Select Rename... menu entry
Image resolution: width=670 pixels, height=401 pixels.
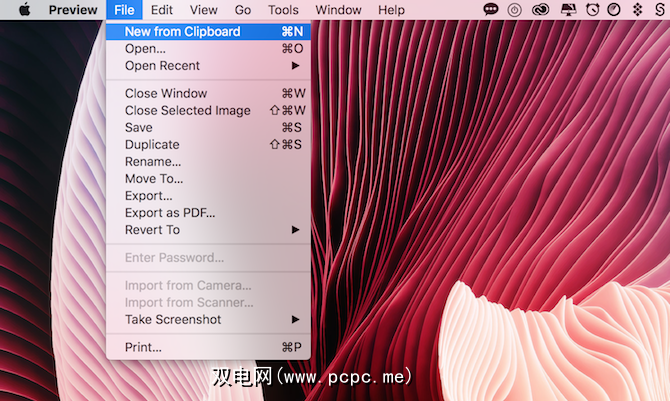(x=208, y=162)
